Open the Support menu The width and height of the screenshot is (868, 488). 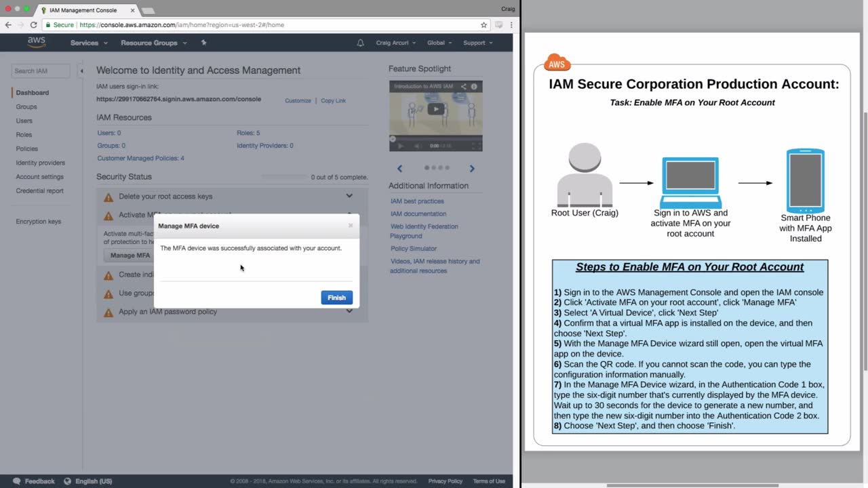477,43
